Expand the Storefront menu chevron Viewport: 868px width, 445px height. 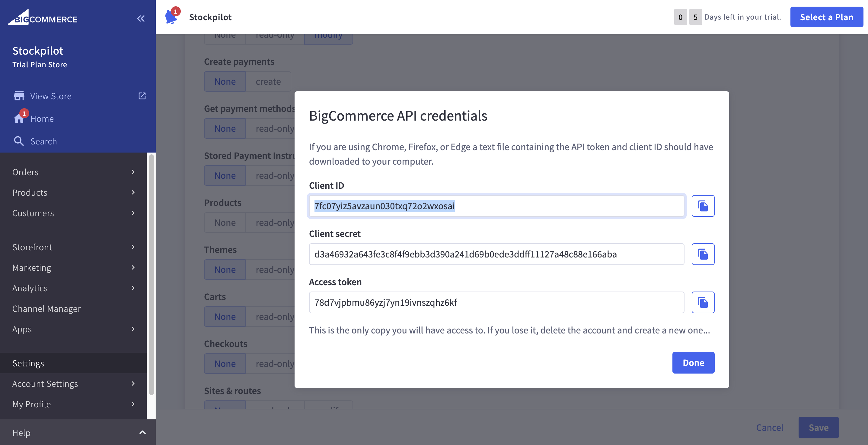pyautogui.click(x=133, y=247)
